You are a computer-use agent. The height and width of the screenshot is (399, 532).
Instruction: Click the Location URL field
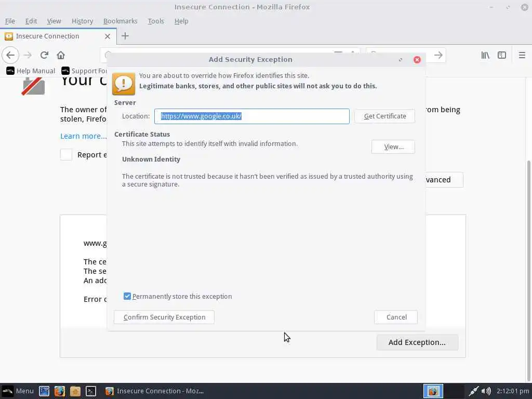252,116
